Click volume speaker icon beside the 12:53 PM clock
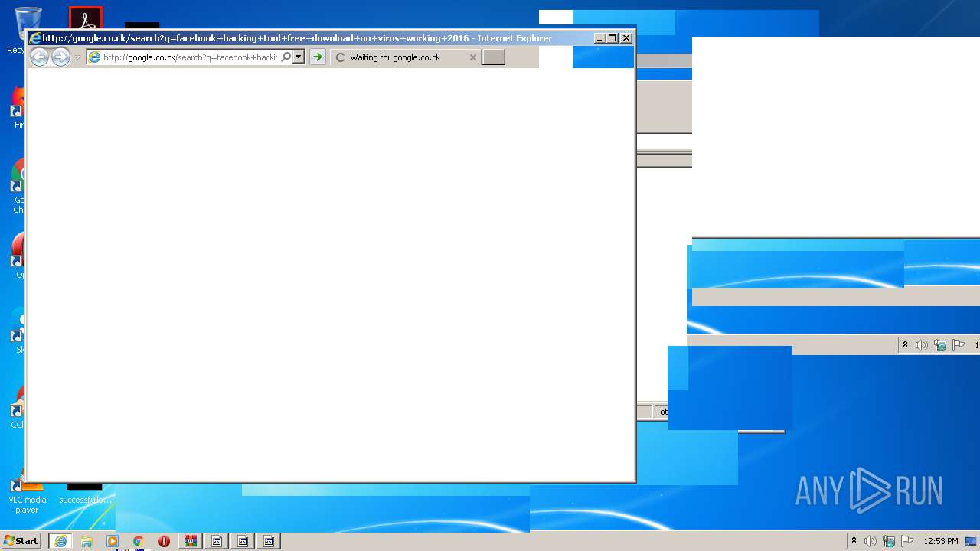This screenshot has width=980, height=551. point(871,541)
